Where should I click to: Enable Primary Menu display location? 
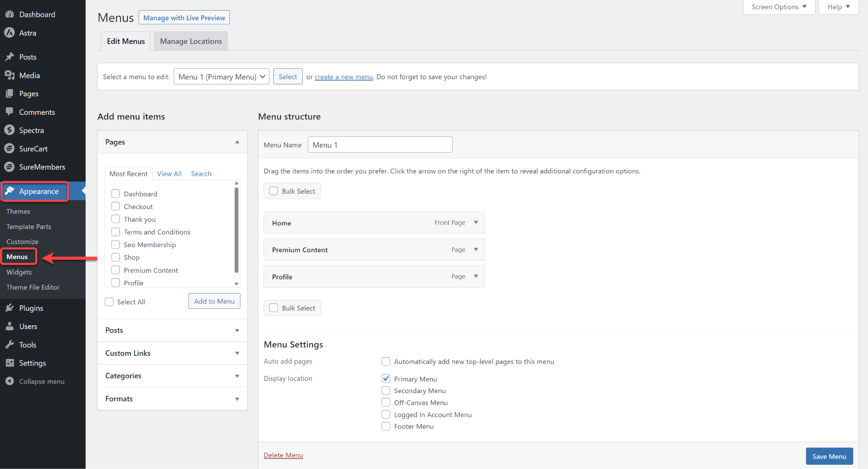point(386,378)
